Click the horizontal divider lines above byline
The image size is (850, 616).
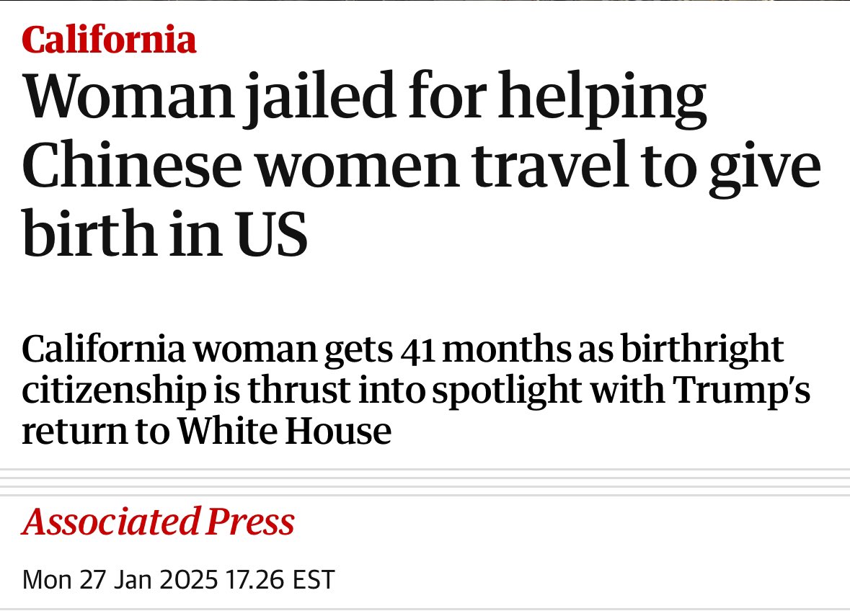(425, 482)
